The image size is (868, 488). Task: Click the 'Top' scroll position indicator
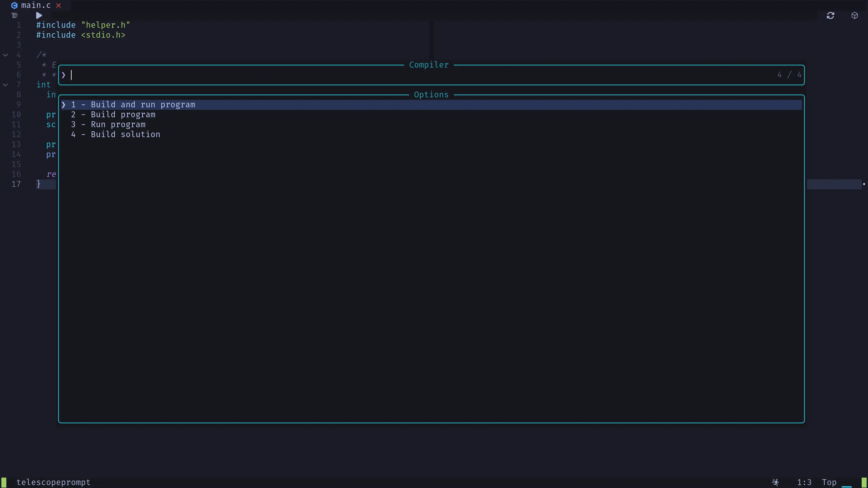[x=829, y=482]
